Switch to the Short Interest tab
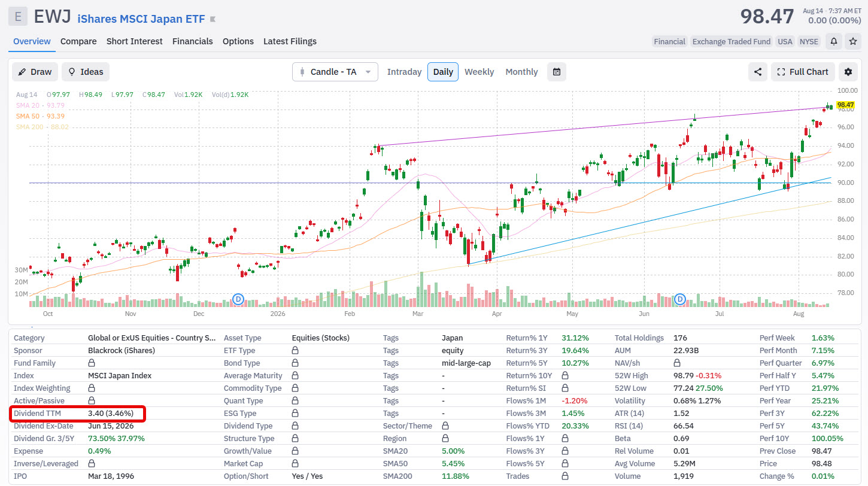This screenshot has width=868, height=486. (135, 41)
